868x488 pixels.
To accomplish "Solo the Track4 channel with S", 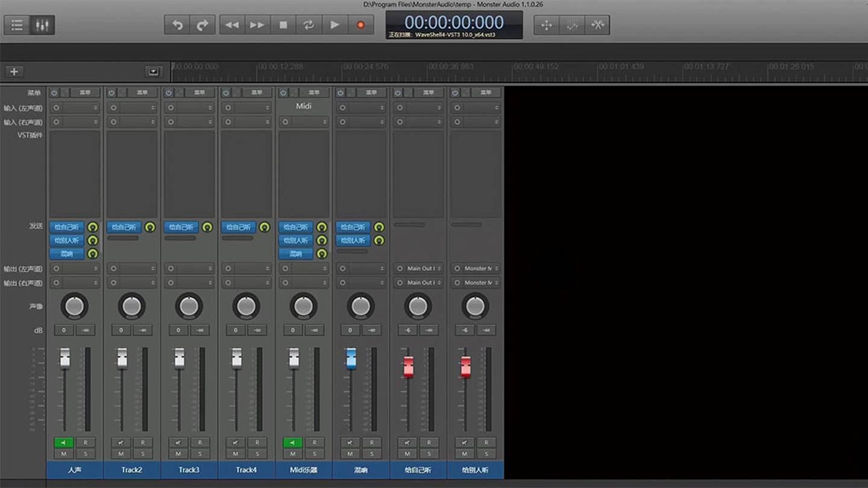I will [x=257, y=454].
